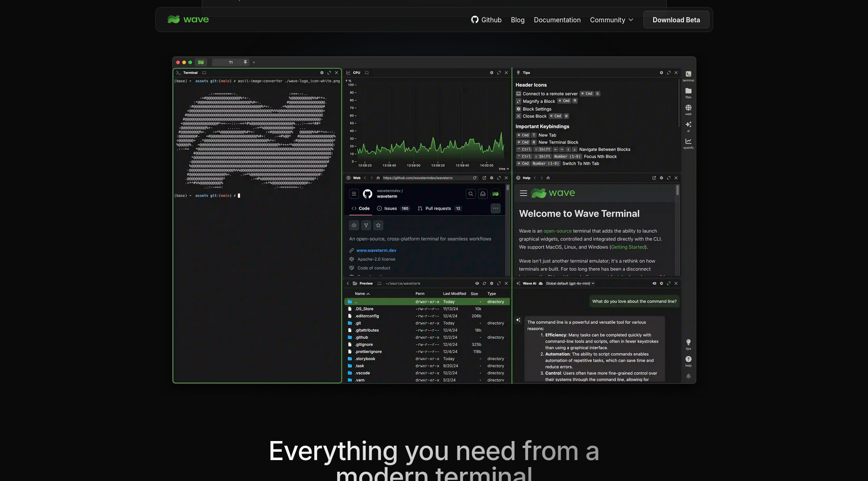This screenshot has height=481, width=868.
Task: Open .github directory row
Action: tap(427, 337)
